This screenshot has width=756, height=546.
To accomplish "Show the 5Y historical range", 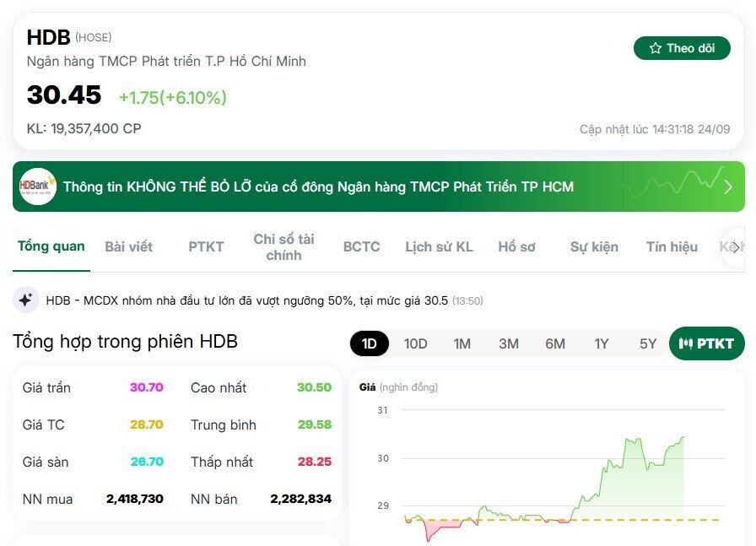I will click(x=647, y=343).
